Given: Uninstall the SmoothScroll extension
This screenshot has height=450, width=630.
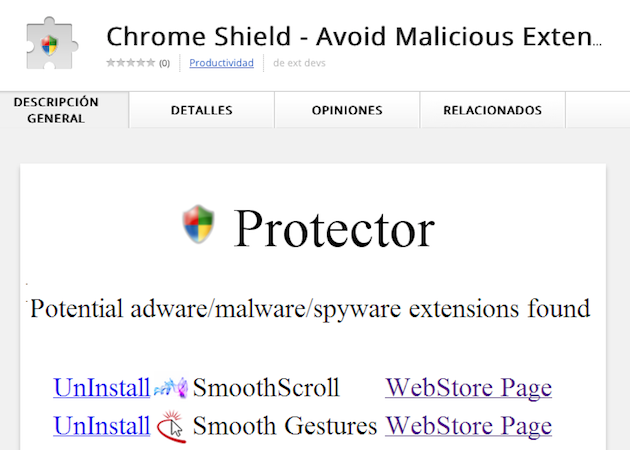Looking at the screenshot, I should click(101, 388).
